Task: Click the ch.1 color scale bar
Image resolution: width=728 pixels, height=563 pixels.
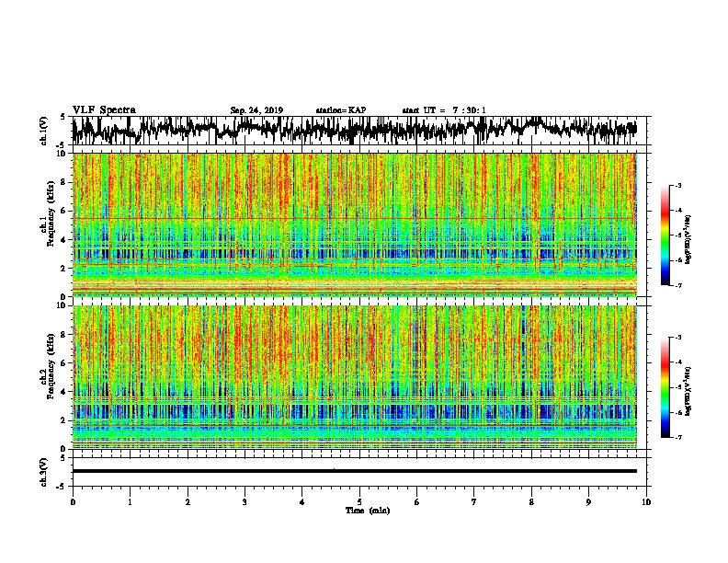Action: coord(665,236)
